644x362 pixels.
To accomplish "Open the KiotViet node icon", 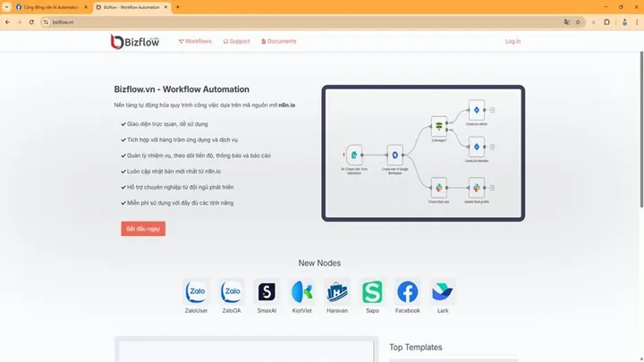I will [301, 291].
